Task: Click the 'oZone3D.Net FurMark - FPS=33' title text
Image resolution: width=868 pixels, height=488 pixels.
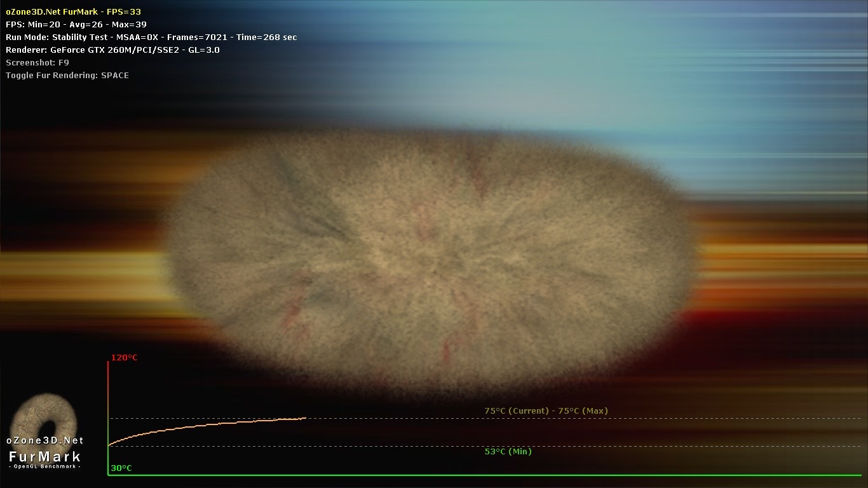Action: coord(73,11)
